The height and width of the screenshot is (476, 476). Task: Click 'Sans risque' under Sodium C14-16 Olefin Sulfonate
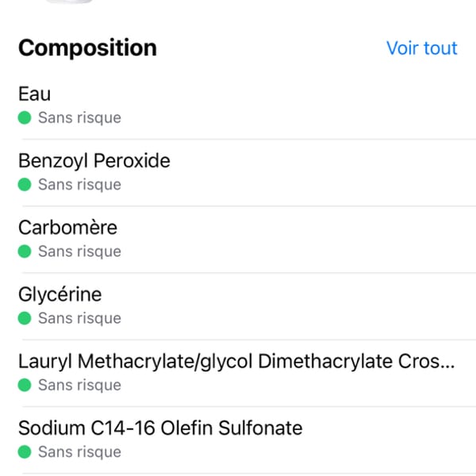pos(79,451)
